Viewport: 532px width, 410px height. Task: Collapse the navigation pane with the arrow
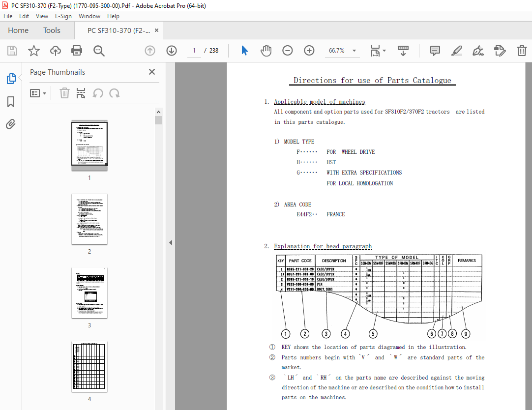[x=171, y=242]
